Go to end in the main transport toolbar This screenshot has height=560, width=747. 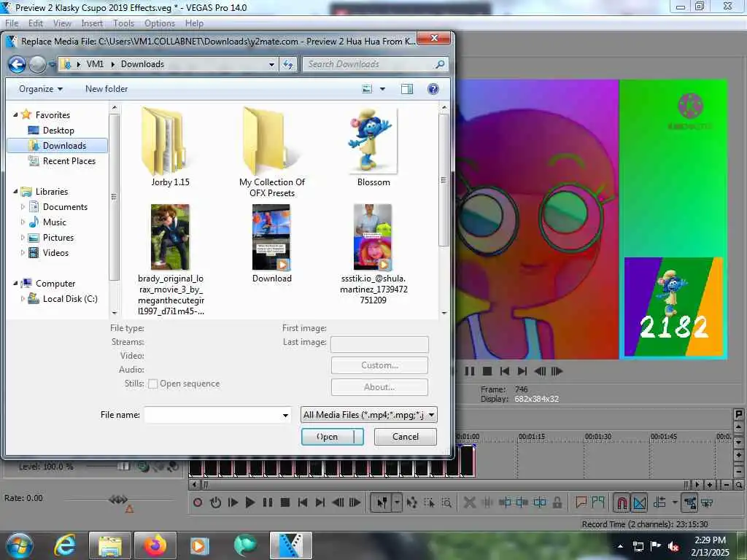pos(320,502)
